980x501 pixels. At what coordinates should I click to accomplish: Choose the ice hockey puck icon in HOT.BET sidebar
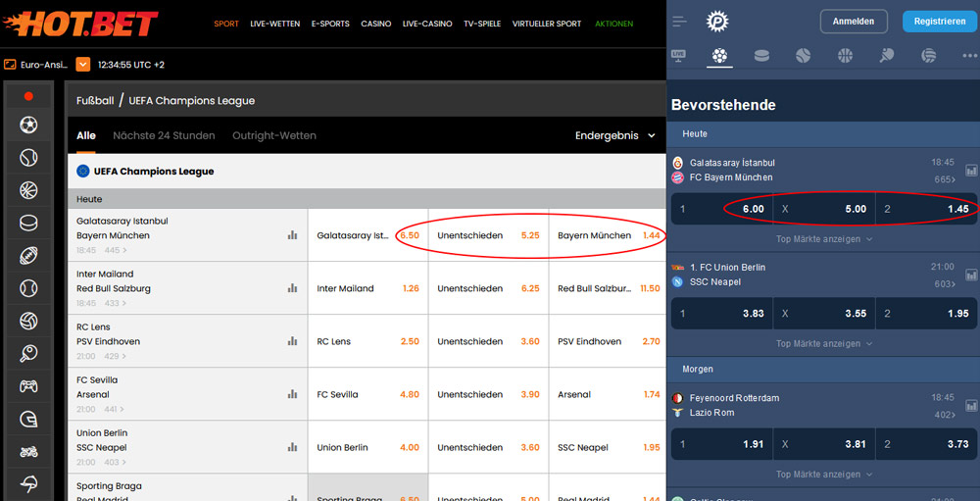tap(28, 223)
